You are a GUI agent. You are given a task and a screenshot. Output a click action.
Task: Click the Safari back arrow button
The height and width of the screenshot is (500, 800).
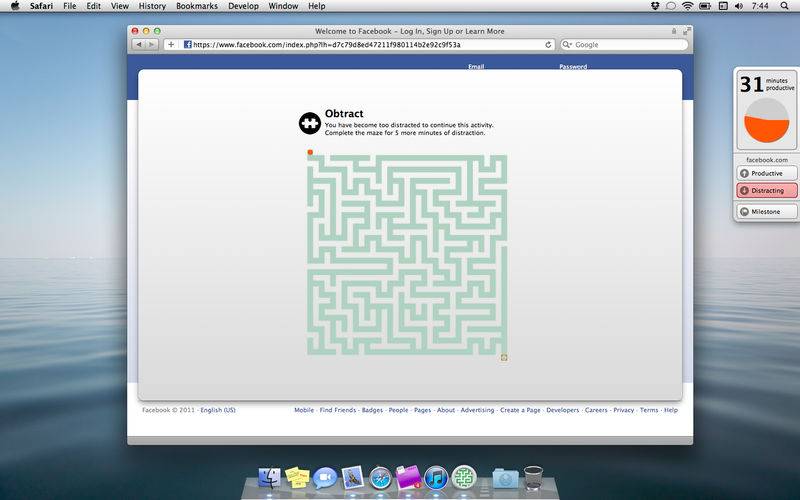[x=139, y=45]
